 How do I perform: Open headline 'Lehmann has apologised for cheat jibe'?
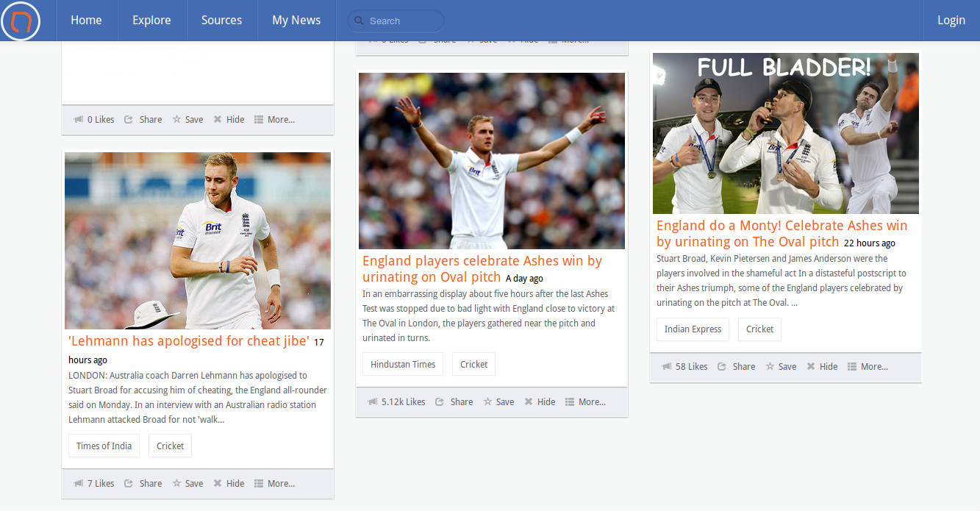pyautogui.click(x=189, y=341)
